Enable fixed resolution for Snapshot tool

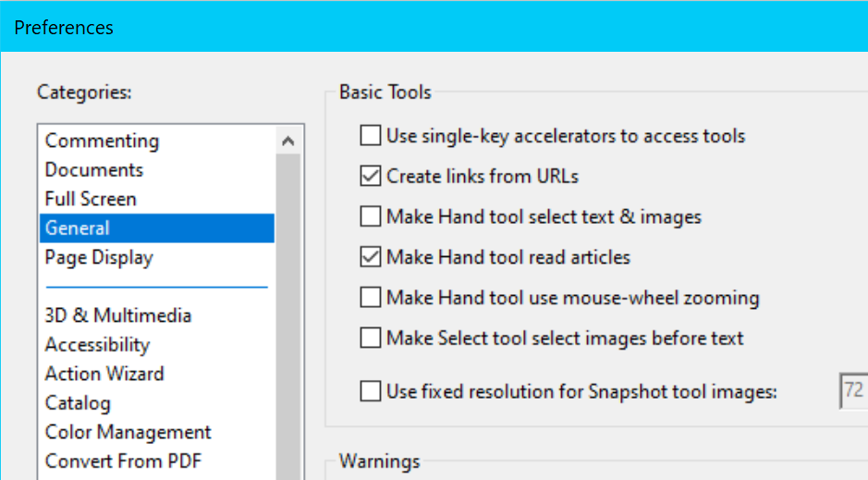(x=371, y=391)
